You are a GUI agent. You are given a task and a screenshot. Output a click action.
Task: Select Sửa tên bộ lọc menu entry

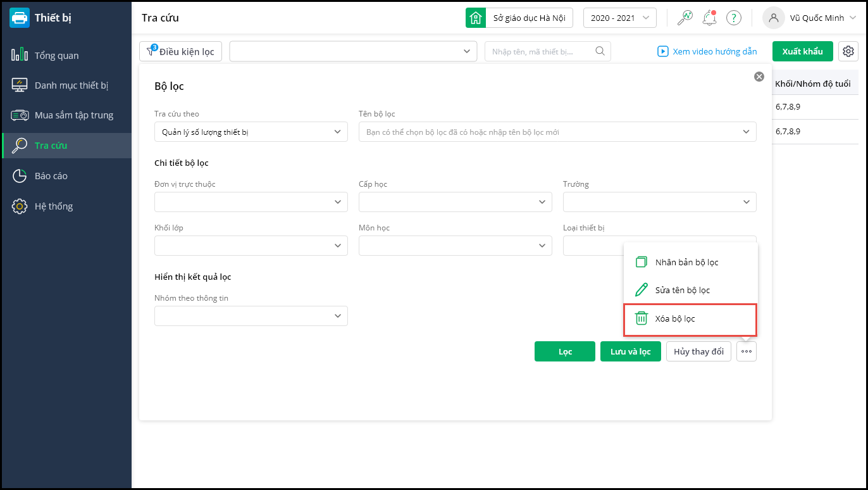[x=682, y=290]
